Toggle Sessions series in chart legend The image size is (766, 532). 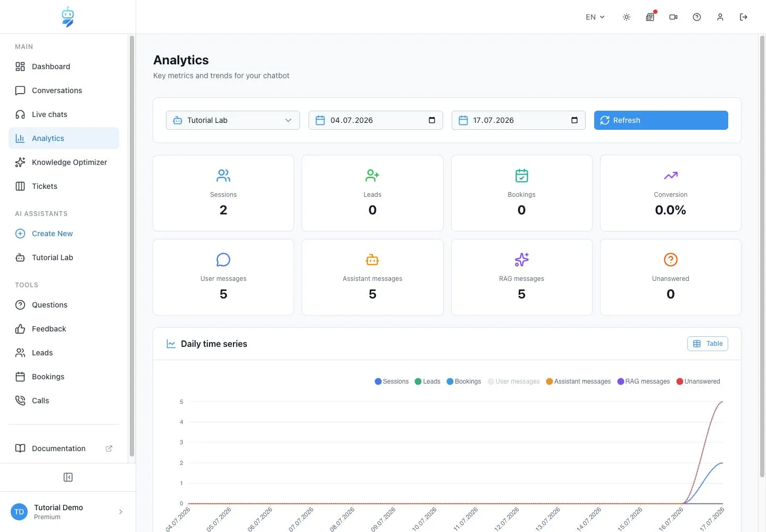click(392, 381)
